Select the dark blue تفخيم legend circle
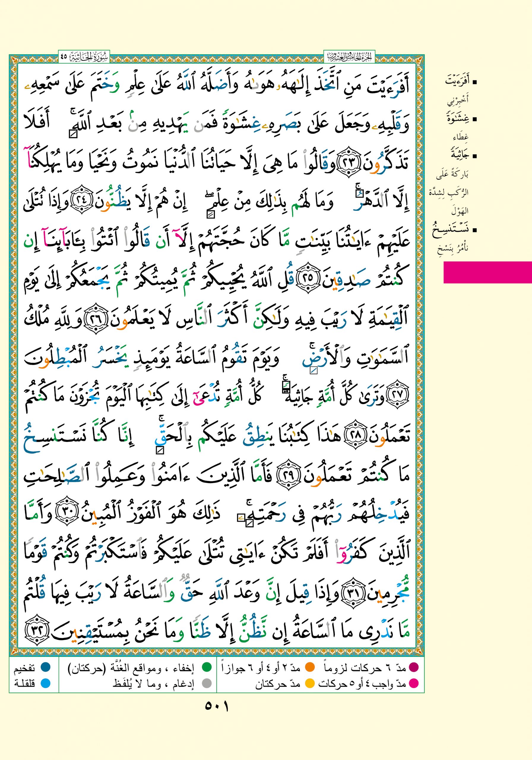 tap(45, 667)
